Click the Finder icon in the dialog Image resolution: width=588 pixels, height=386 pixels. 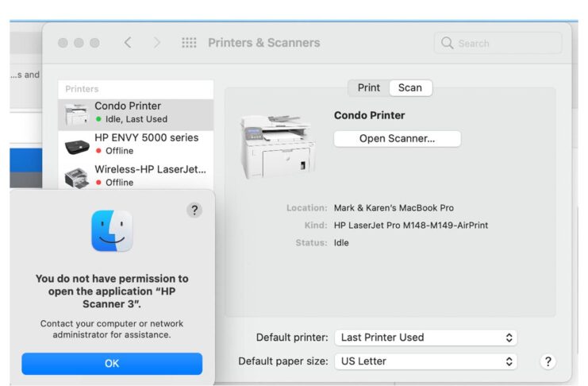tap(112, 230)
